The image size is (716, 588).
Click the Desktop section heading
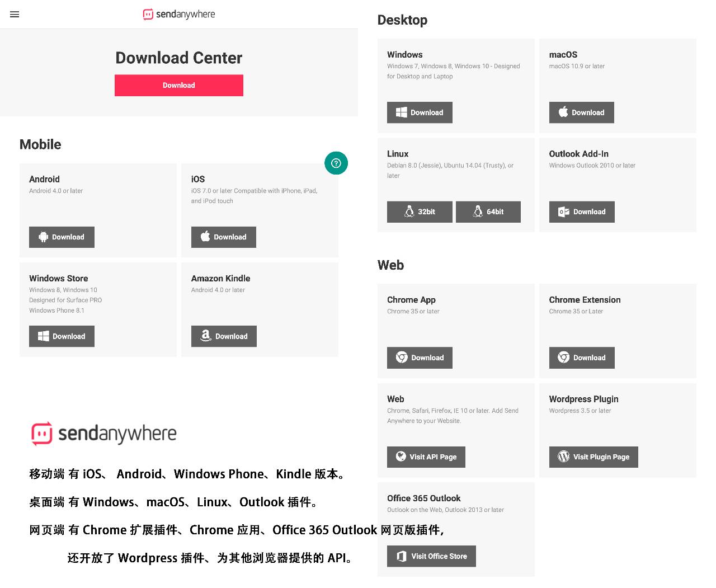click(x=403, y=20)
